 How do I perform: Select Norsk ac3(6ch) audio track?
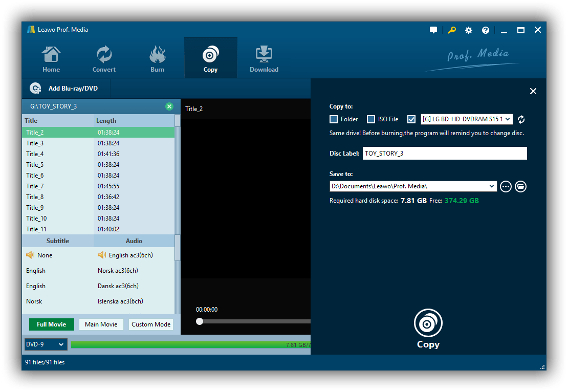click(x=118, y=271)
